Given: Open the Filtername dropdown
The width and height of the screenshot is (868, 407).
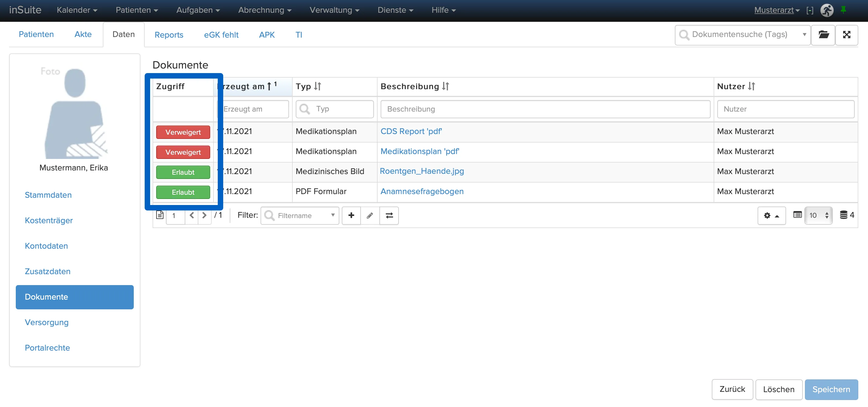Looking at the screenshot, I should coord(300,215).
